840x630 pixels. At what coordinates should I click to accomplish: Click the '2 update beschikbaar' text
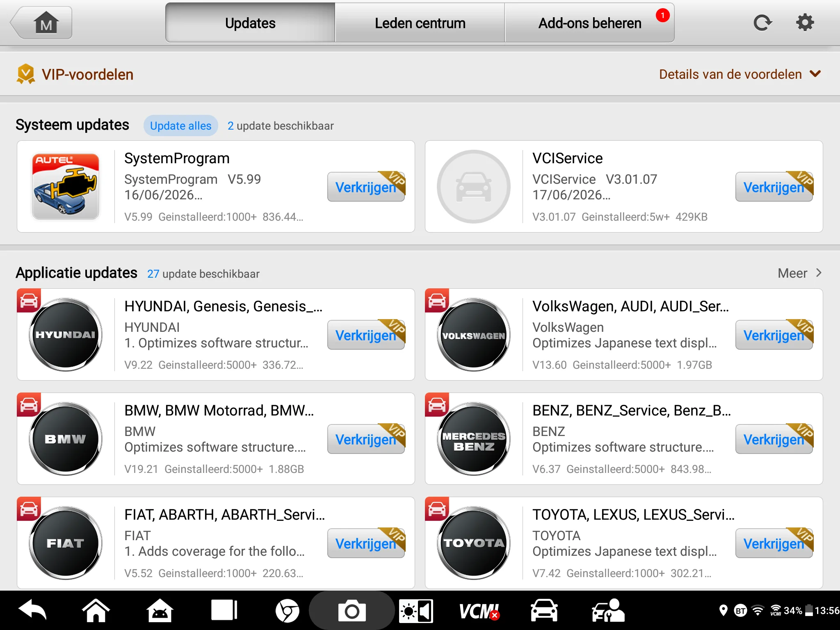point(281,126)
